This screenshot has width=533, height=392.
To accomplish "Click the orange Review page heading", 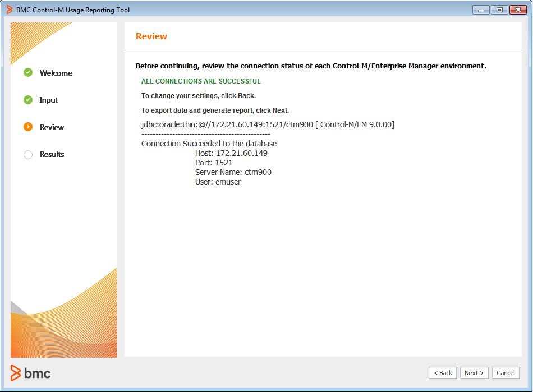I will (x=151, y=36).
